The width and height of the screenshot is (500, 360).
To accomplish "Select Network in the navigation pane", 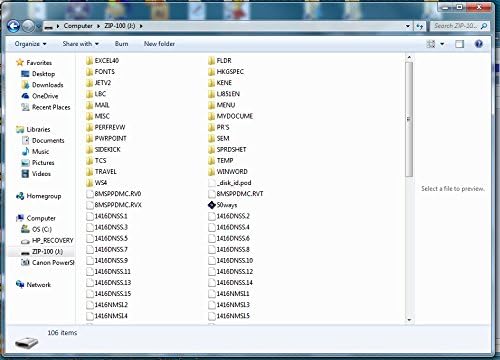I will click(38, 285).
